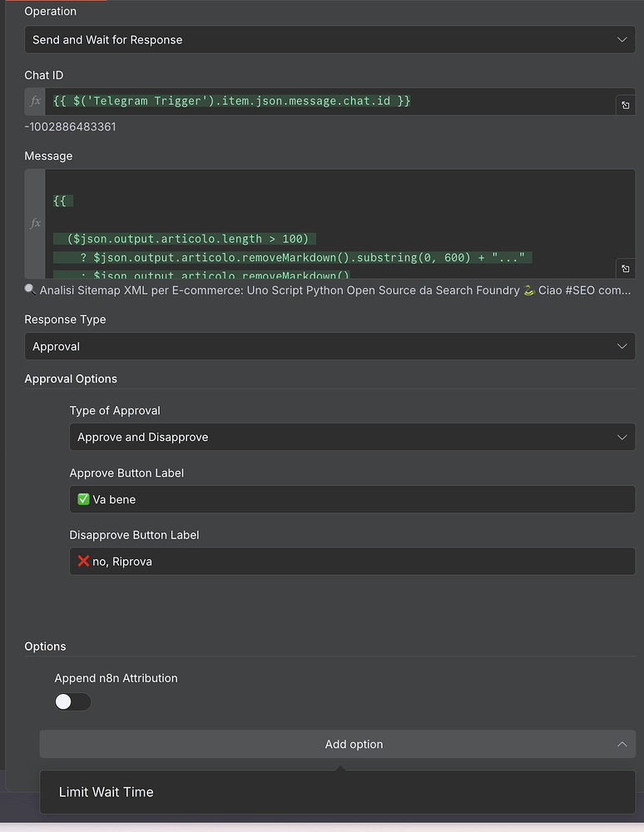Select the resolved chat ID value -1002886483361
Image resolution: width=644 pixels, height=832 pixels.
tap(70, 126)
